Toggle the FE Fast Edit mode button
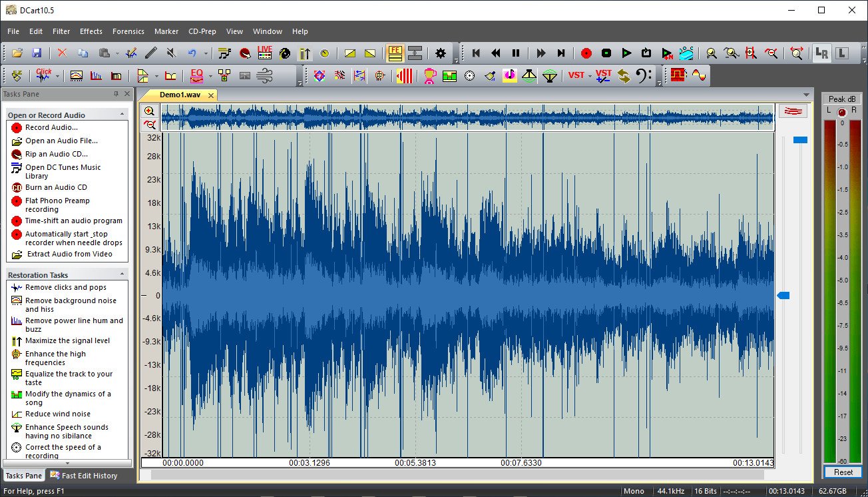This screenshot has width=868, height=497. tap(395, 53)
